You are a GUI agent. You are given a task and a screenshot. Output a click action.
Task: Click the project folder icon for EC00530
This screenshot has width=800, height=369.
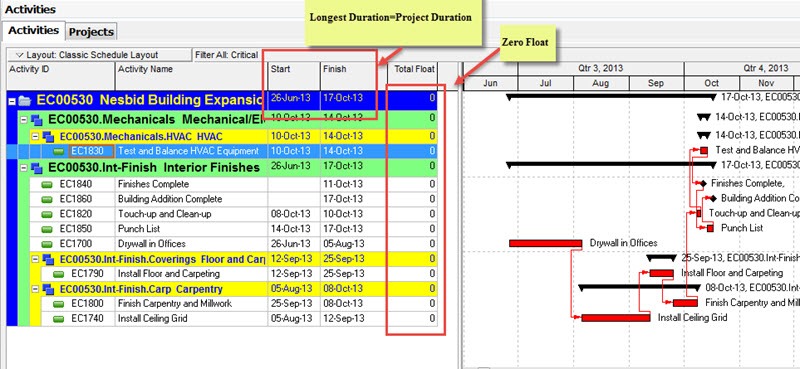point(24,101)
